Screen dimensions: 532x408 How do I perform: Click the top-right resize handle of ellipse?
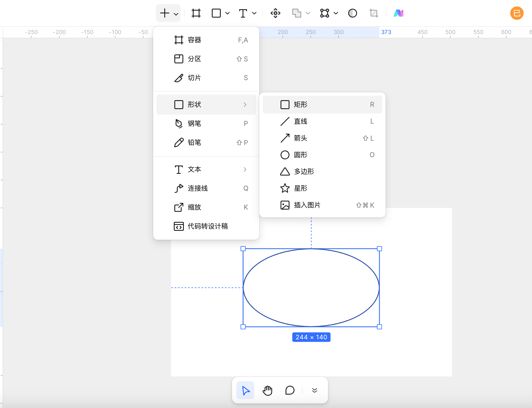click(x=379, y=249)
